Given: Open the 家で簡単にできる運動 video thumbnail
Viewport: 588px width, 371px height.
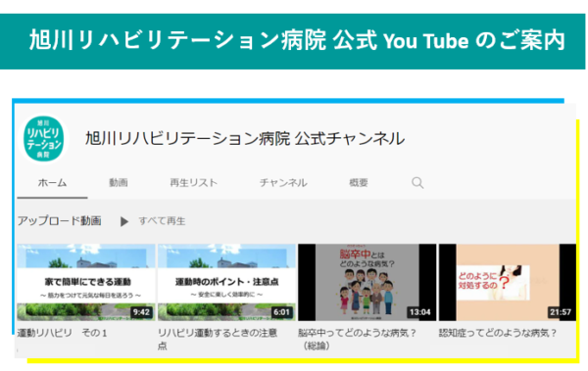Looking at the screenshot, I should [86, 283].
